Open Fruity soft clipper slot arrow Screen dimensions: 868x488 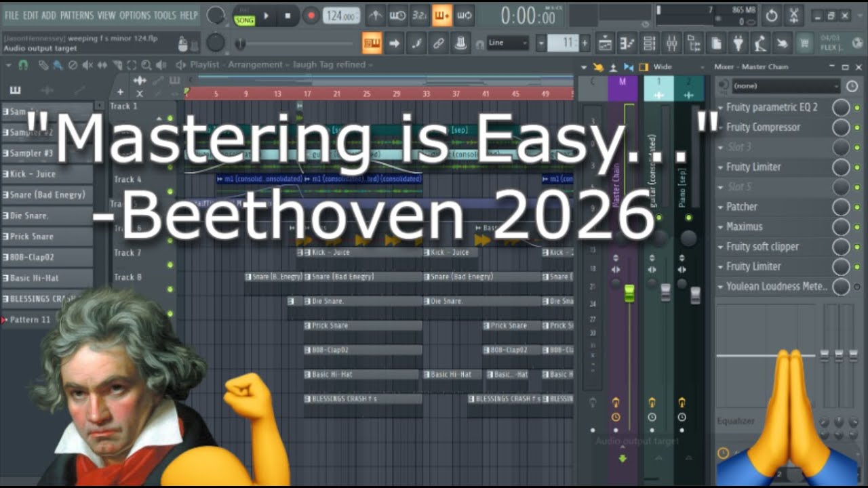[x=720, y=247]
